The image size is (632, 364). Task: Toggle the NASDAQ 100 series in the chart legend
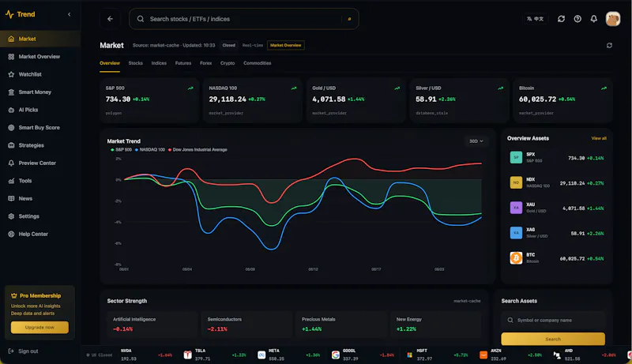[x=149, y=150]
